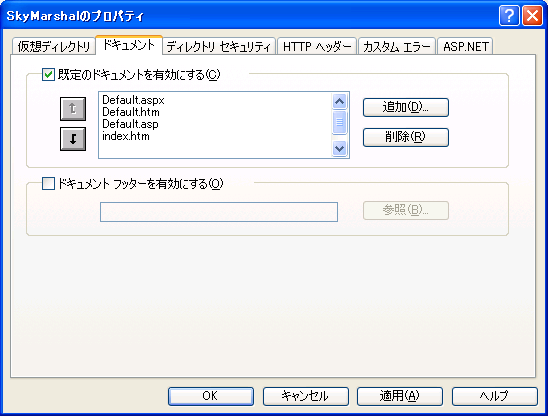The height and width of the screenshot is (416, 548).
Task: Move the selected document down in the list
Action: tap(73, 139)
